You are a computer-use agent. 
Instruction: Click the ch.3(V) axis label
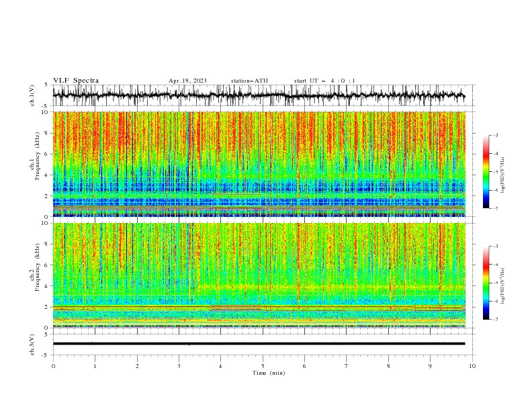(32, 345)
